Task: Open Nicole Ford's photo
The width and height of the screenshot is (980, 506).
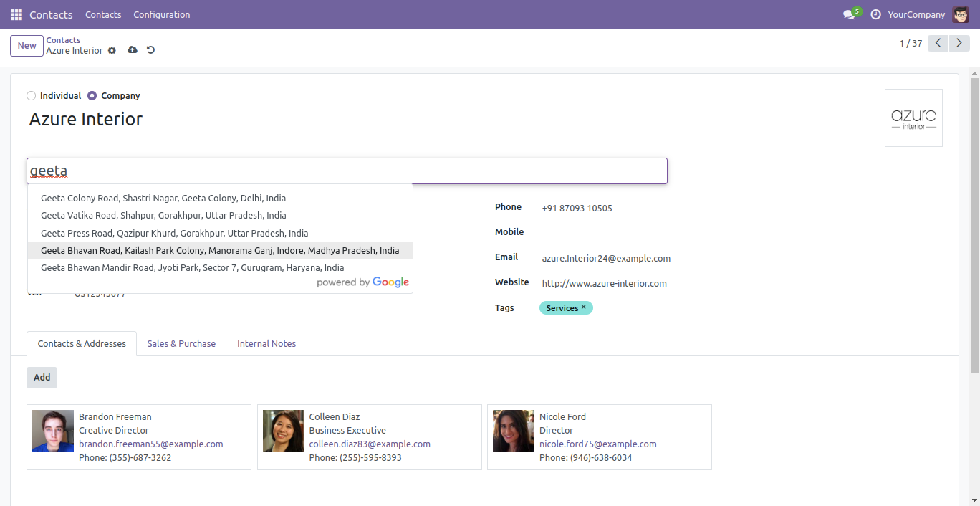Action: [514, 431]
